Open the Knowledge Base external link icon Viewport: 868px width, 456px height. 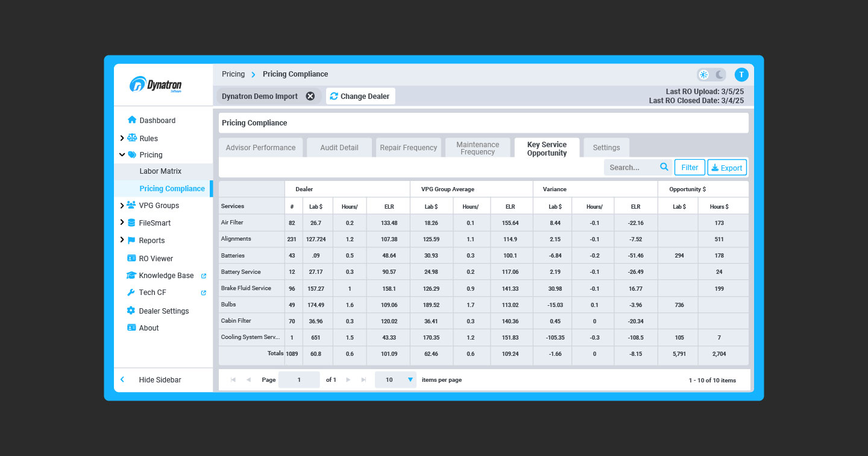coord(203,276)
